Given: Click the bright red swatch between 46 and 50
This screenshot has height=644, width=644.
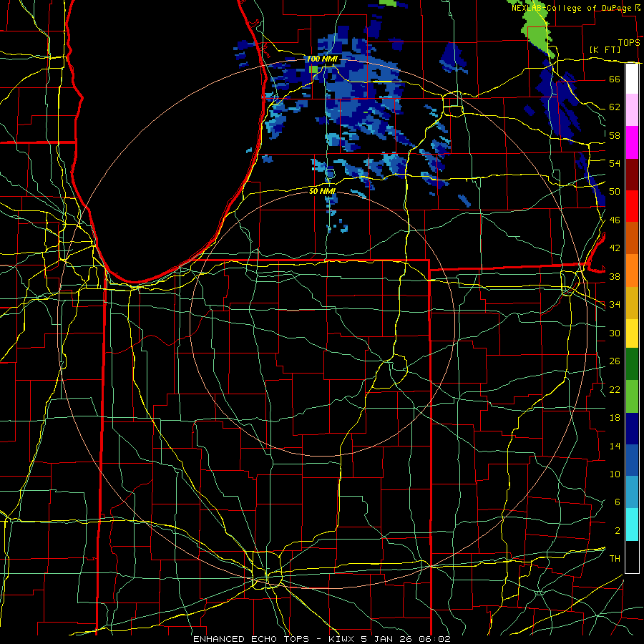Looking at the screenshot, I should pyautogui.click(x=632, y=206).
